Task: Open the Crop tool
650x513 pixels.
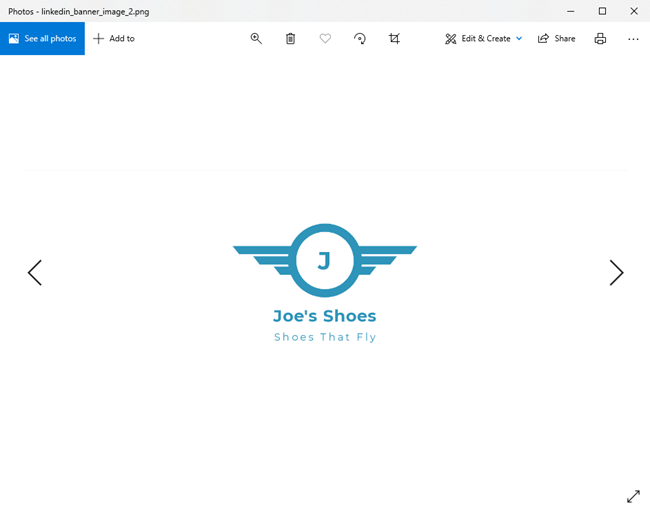Action: pos(394,39)
